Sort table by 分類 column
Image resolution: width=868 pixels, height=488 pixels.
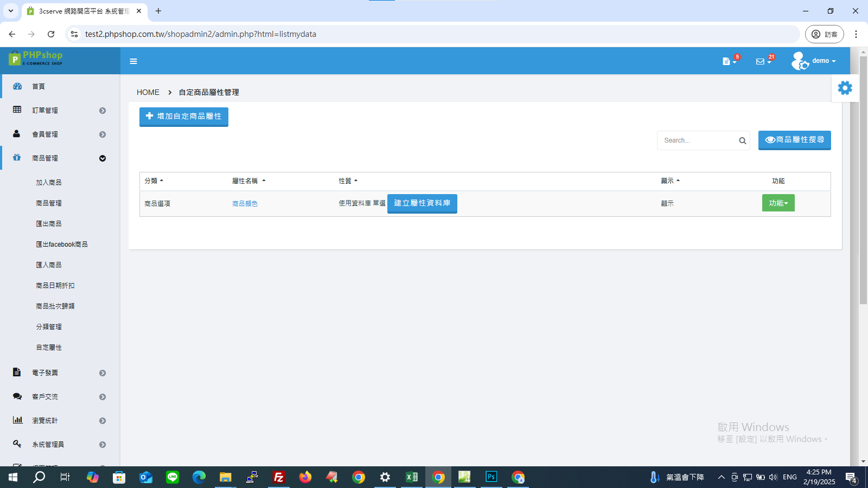pyautogui.click(x=154, y=181)
